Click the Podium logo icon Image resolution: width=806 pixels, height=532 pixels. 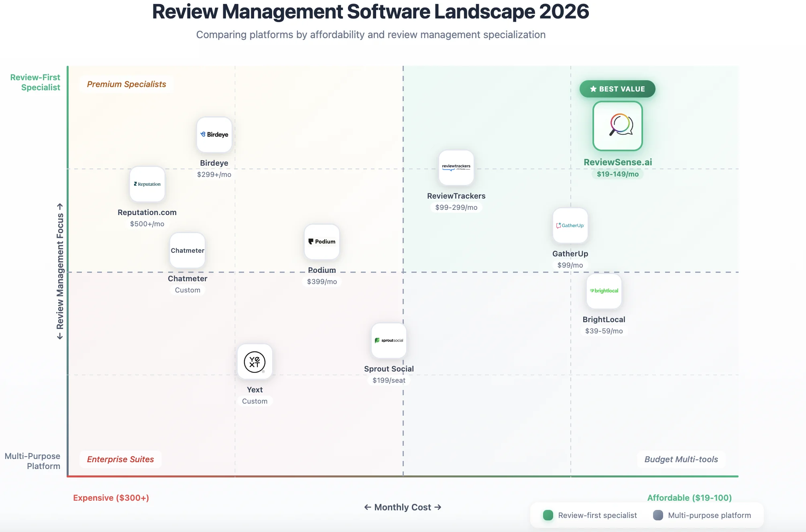322,242
